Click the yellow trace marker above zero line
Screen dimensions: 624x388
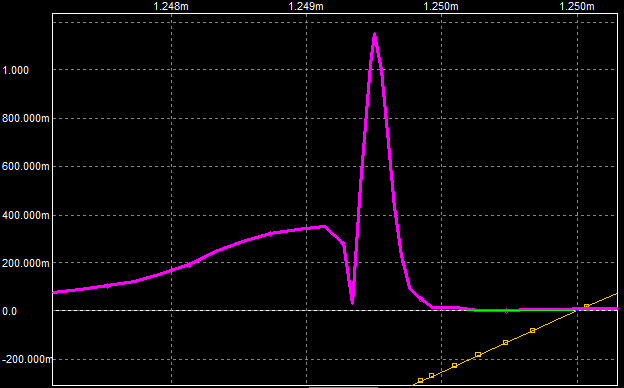coord(586,306)
